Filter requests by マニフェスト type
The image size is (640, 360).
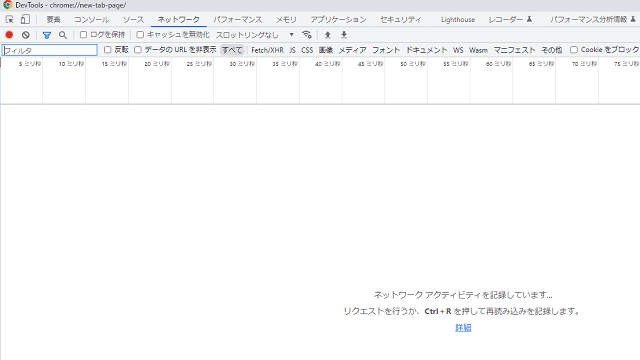pos(514,50)
